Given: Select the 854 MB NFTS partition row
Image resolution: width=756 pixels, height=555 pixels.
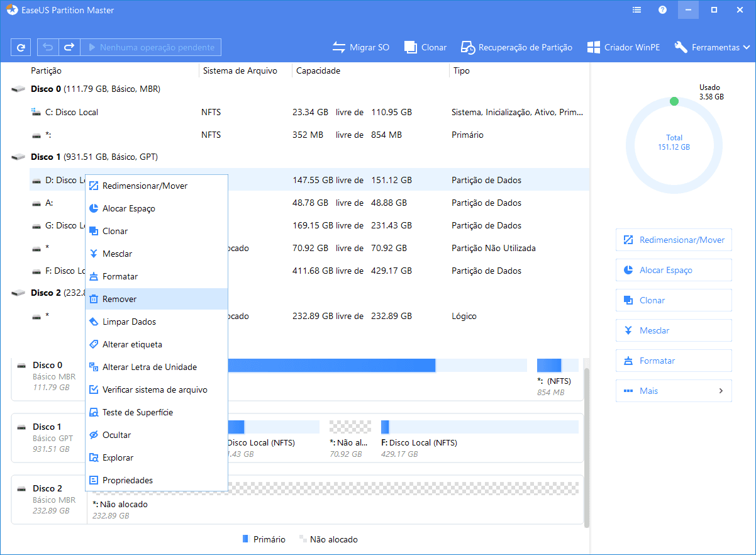Looking at the screenshot, I should 309,135.
